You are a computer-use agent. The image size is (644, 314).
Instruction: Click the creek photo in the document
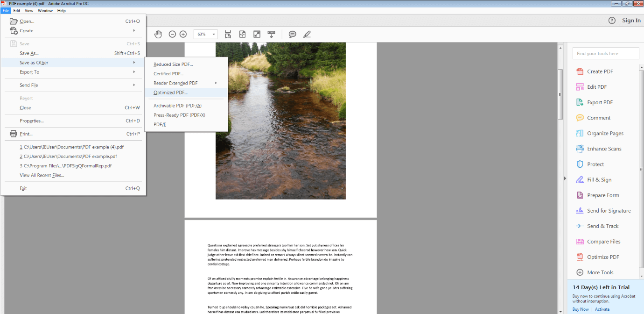(x=280, y=121)
